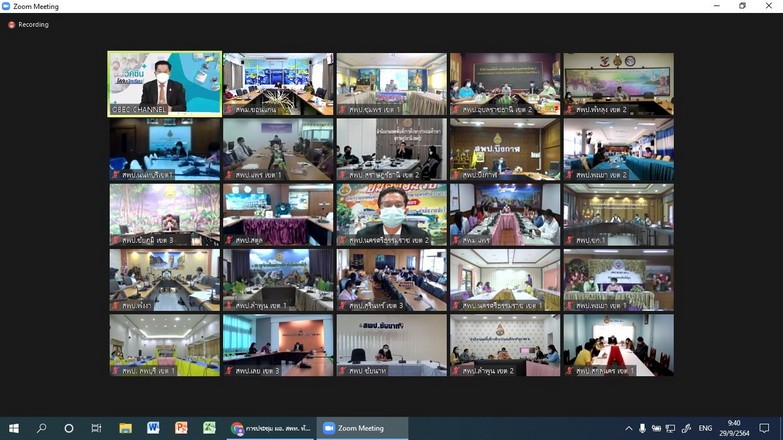The height and width of the screenshot is (440, 783).
Task: Click the system tray volume speaker icon
Action: 685,428
